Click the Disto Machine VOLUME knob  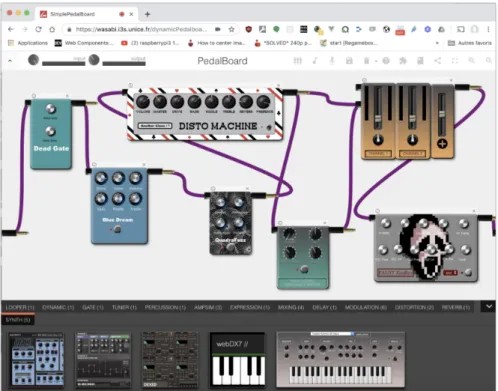point(143,102)
